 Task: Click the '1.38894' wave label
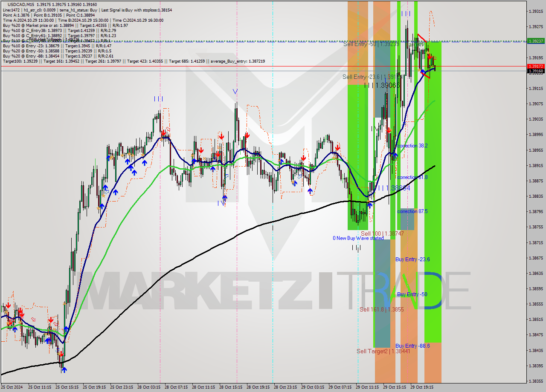(x=398, y=187)
